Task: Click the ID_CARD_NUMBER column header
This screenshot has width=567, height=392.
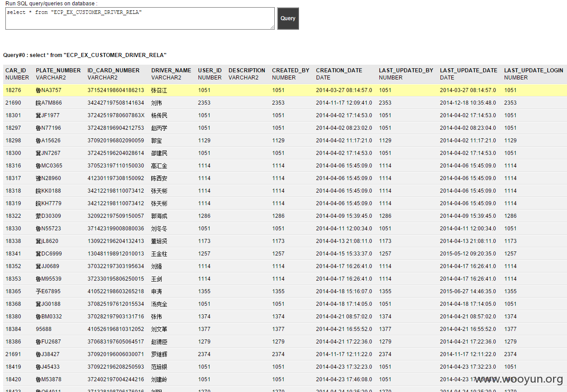Action: tap(114, 70)
